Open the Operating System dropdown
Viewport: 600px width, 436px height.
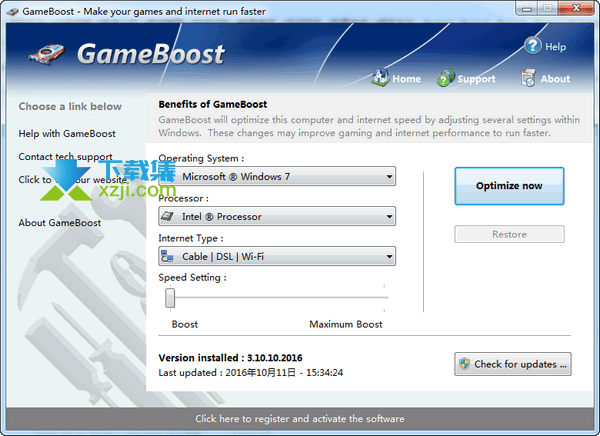277,176
